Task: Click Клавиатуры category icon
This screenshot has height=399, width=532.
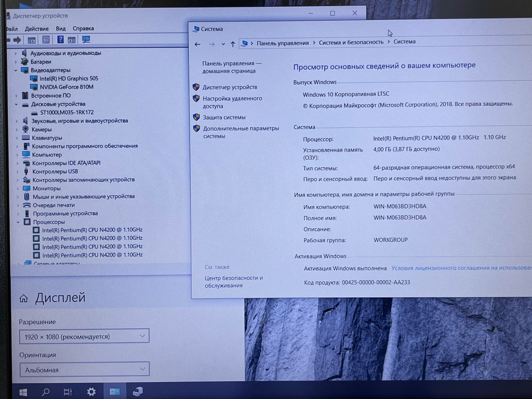Action: point(26,138)
